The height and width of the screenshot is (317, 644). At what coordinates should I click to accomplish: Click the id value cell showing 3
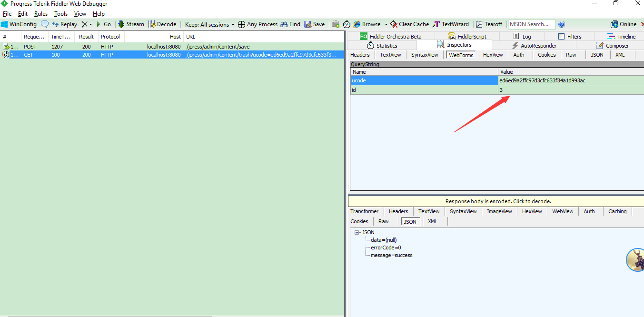pos(571,90)
